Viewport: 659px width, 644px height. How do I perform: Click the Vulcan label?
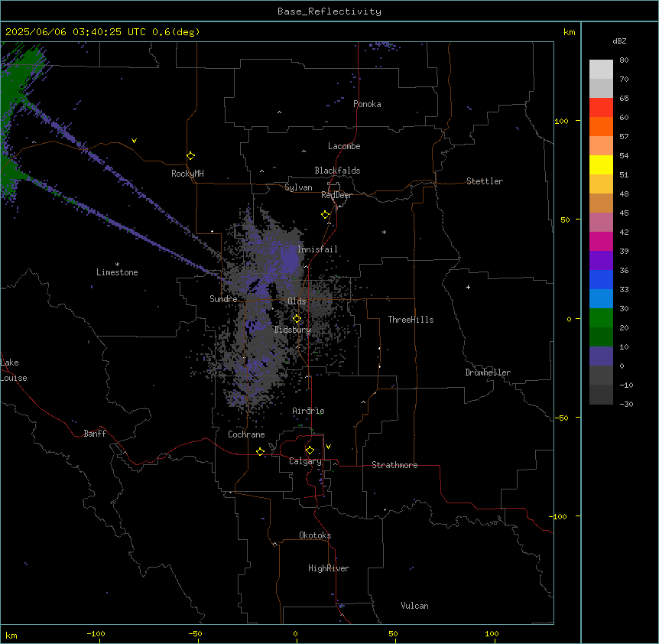point(415,606)
